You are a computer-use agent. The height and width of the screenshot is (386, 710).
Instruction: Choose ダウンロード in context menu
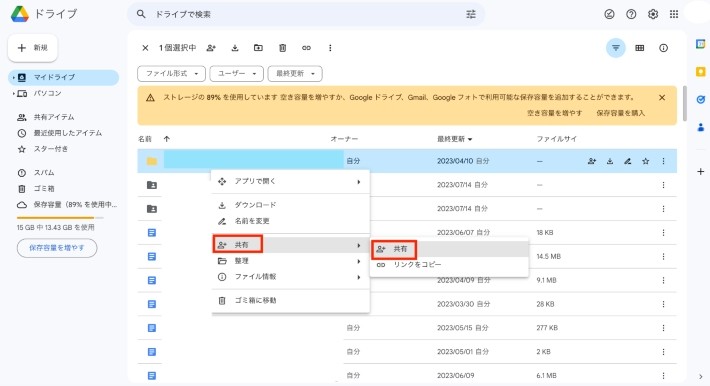291,205
